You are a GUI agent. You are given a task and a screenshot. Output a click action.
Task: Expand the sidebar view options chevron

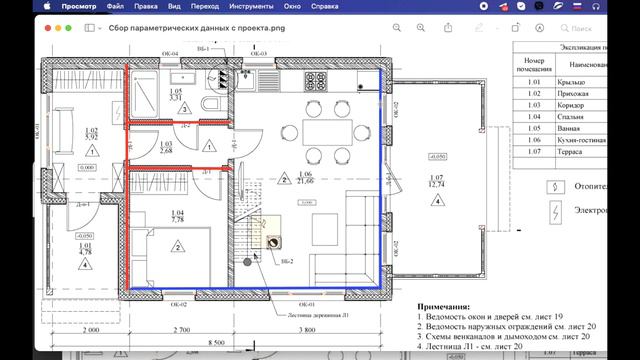click(100, 28)
